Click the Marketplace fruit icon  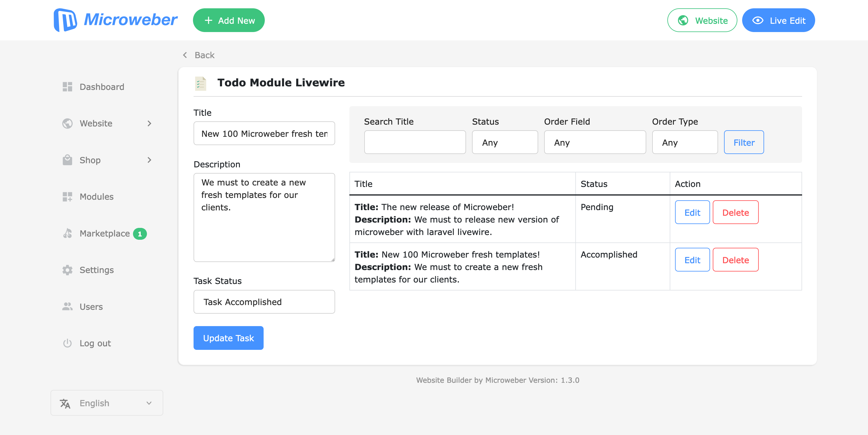[x=67, y=233]
